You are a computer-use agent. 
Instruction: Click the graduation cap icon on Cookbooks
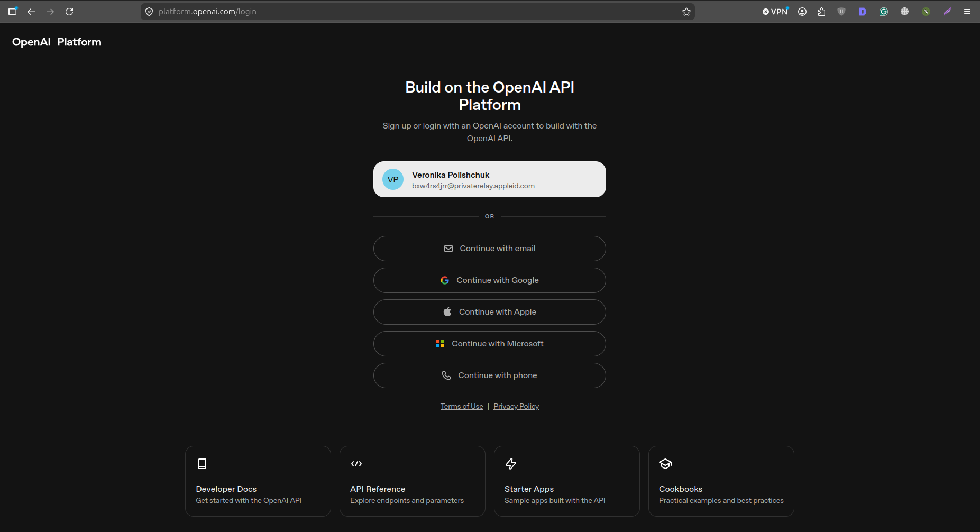tap(665, 464)
